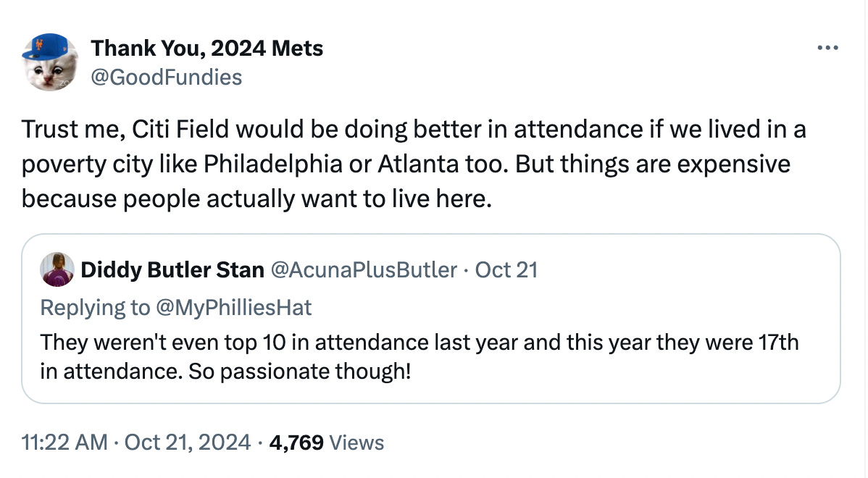Image resolution: width=868 pixels, height=478 pixels.
Task: Click the 4,769 view count number
Action: pos(296,443)
